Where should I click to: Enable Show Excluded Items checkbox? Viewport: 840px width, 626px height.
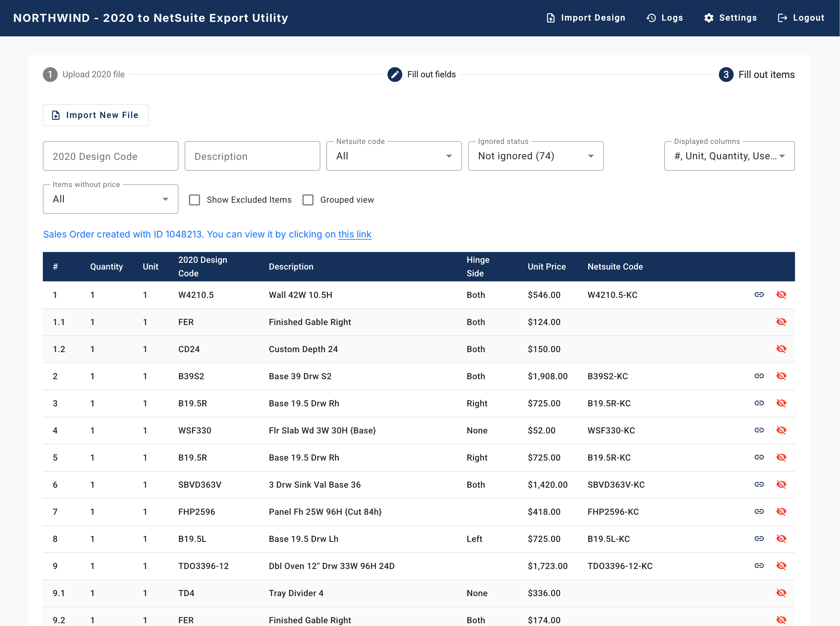(x=195, y=200)
